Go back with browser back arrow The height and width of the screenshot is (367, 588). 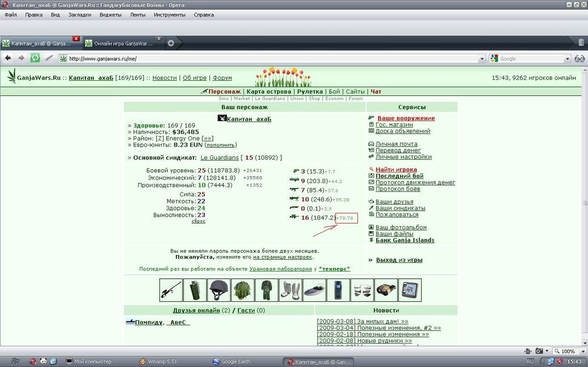[8, 58]
